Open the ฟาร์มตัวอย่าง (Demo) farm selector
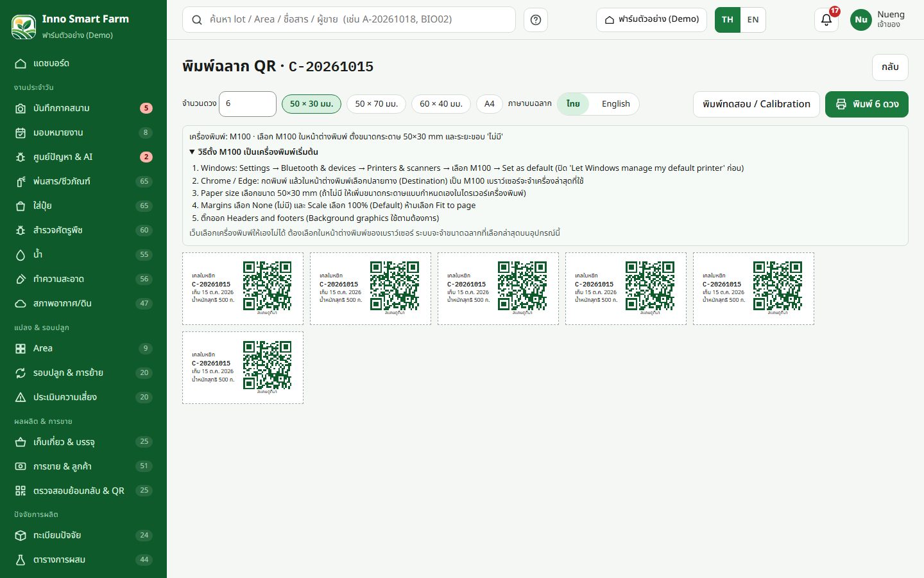 click(x=651, y=20)
